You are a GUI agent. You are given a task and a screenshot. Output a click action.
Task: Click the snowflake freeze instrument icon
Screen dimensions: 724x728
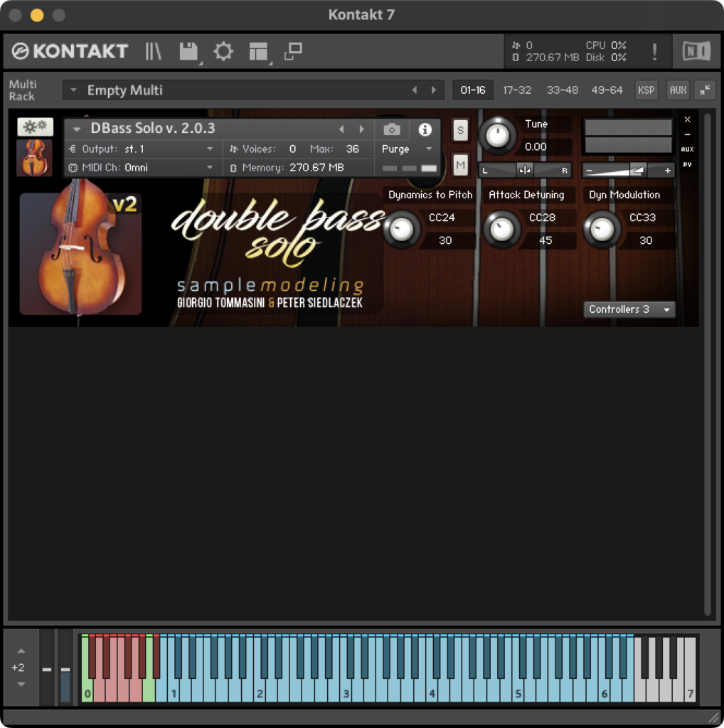36,127
